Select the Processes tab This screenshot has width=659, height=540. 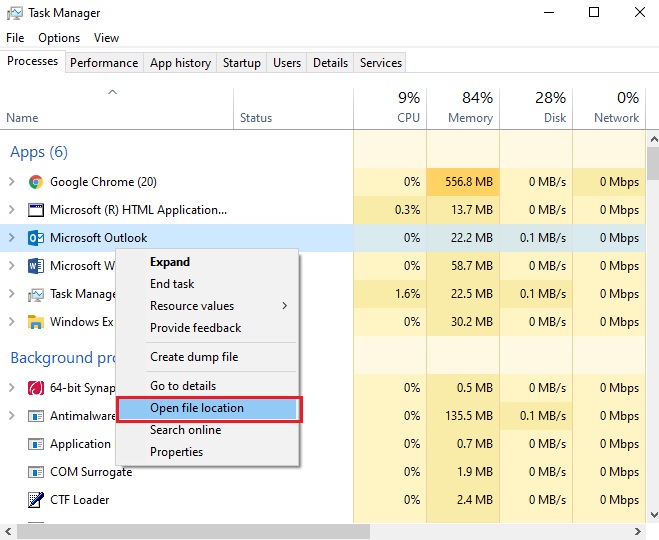pyautogui.click(x=33, y=61)
